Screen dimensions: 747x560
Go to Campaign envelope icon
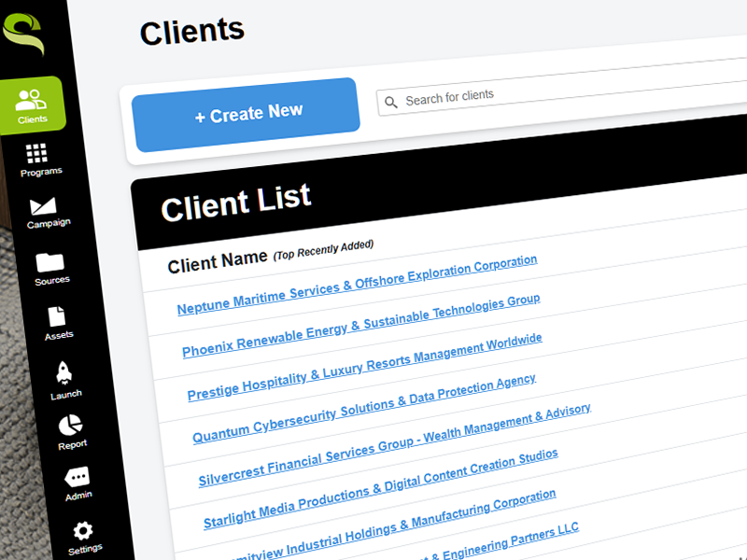coord(43,206)
